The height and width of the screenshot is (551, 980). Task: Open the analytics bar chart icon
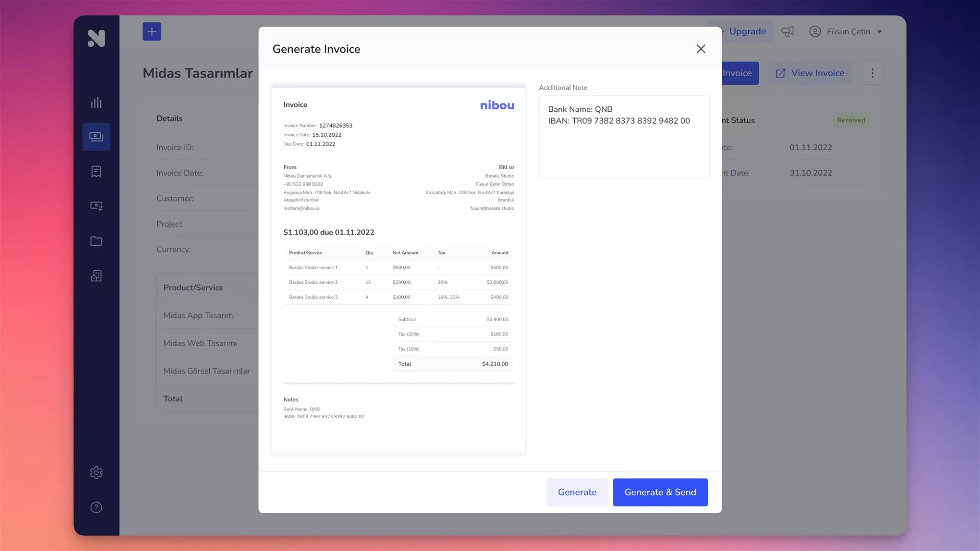[x=96, y=103]
